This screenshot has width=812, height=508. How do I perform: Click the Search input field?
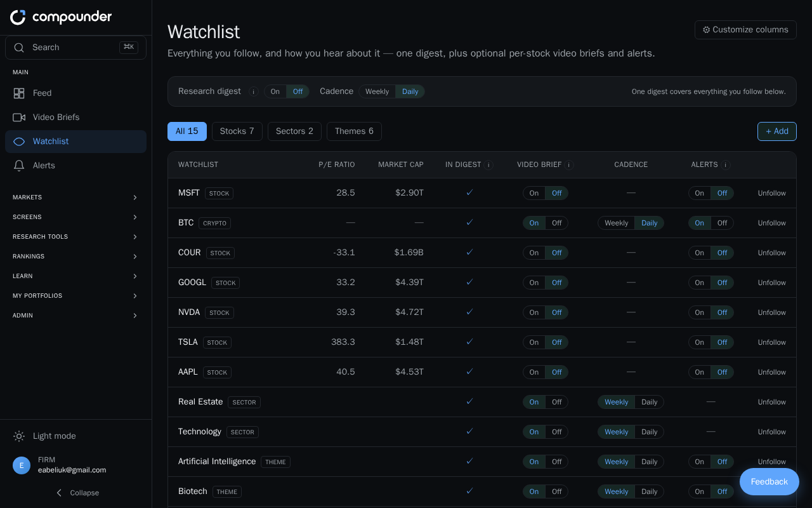[75, 48]
